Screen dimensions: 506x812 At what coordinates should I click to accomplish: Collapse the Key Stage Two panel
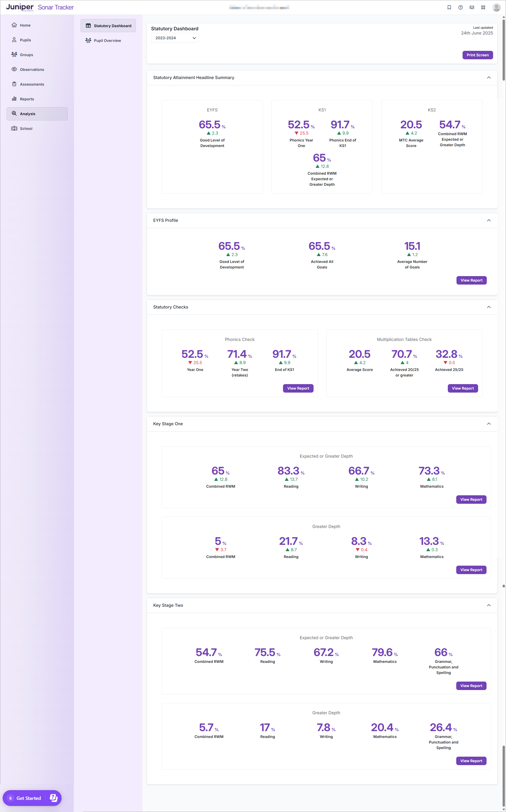tap(489, 605)
